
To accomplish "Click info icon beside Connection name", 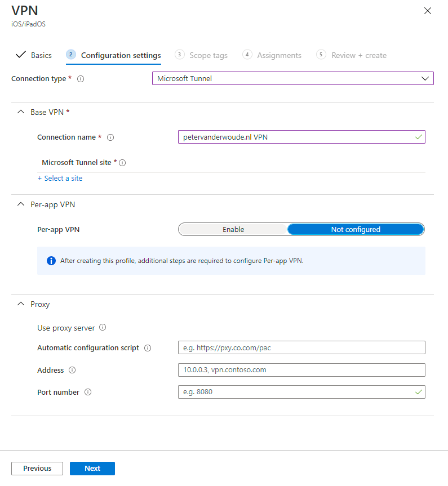I will pos(110,137).
